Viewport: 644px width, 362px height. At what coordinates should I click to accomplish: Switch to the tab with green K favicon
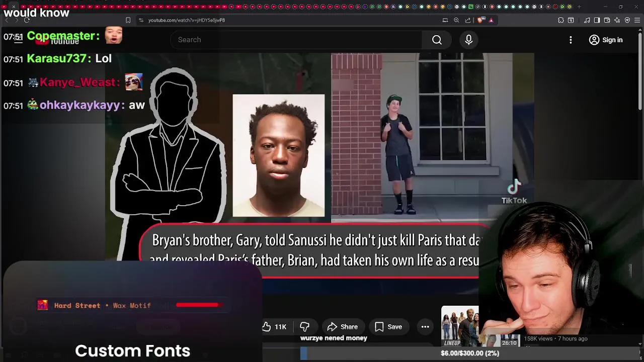(471, 7)
